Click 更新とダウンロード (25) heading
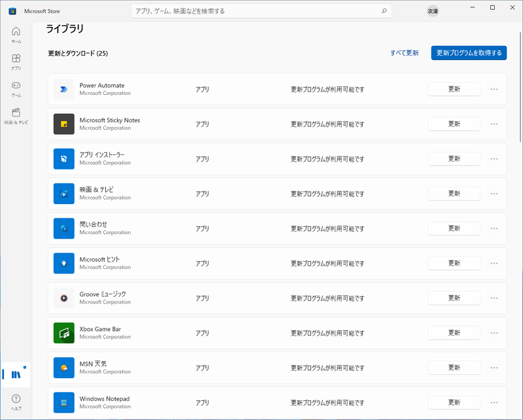 tap(78, 54)
